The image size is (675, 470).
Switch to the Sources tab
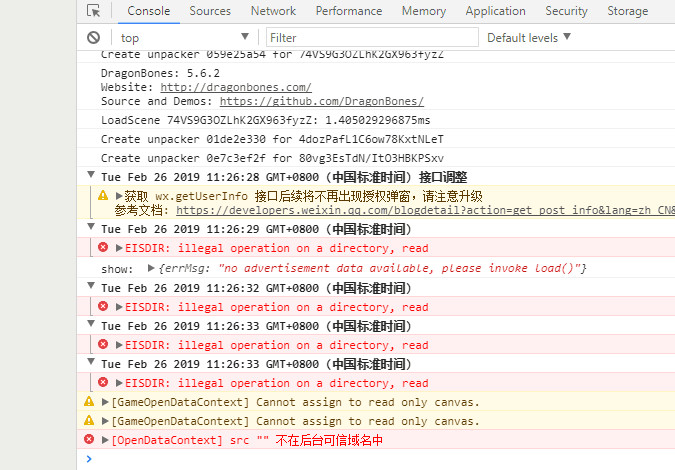coord(210,11)
